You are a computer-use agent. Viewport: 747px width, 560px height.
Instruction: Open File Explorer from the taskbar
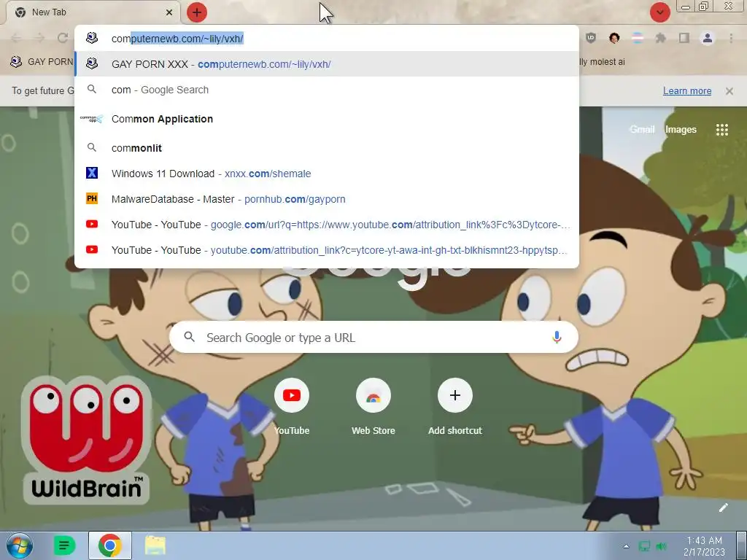[155, 545]
